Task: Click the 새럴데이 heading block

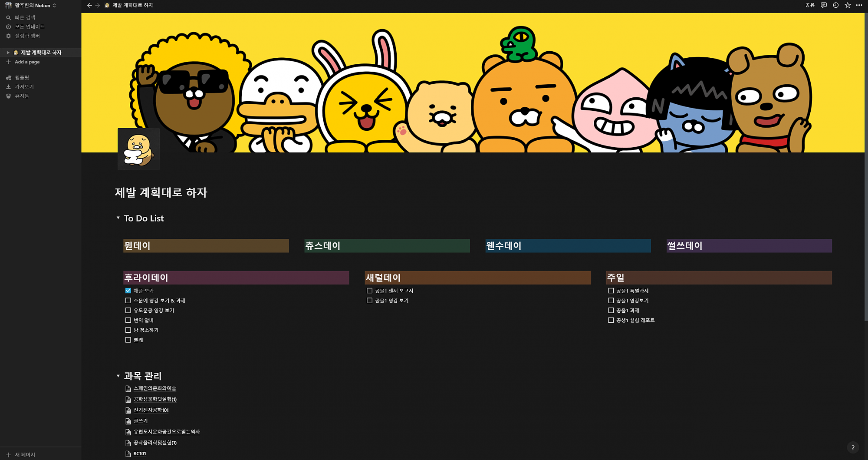Action: click(x=477, y=278)
